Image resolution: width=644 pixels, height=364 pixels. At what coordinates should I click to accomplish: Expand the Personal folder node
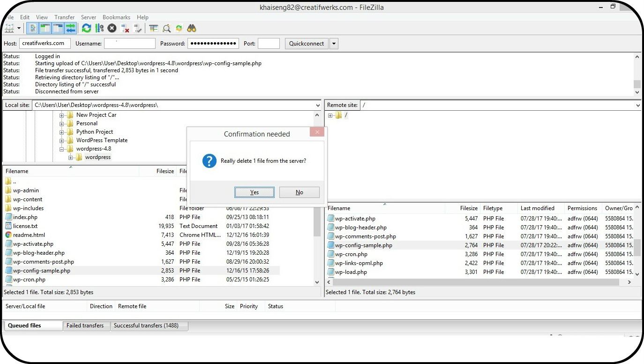(61, 123)
